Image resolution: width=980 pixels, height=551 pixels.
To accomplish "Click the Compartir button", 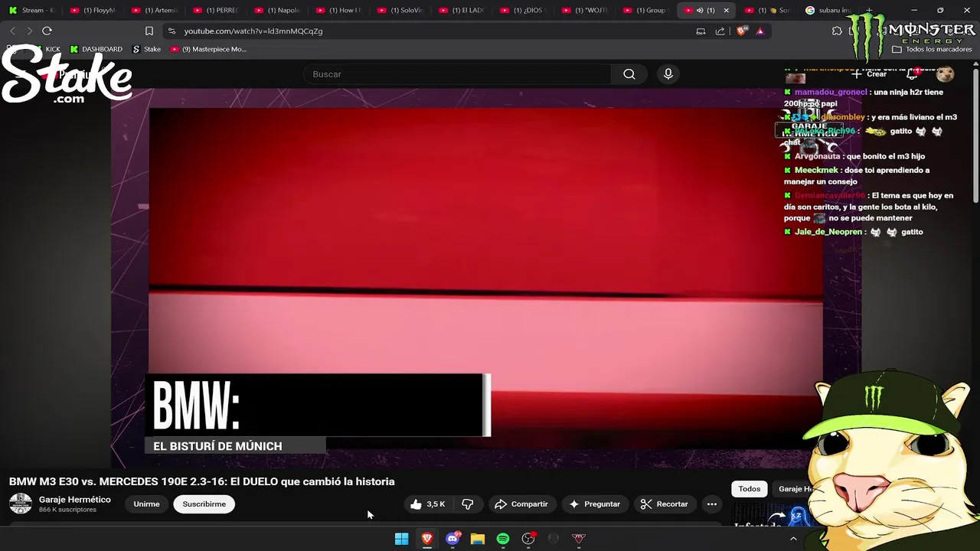I will [x=521, y=504].
